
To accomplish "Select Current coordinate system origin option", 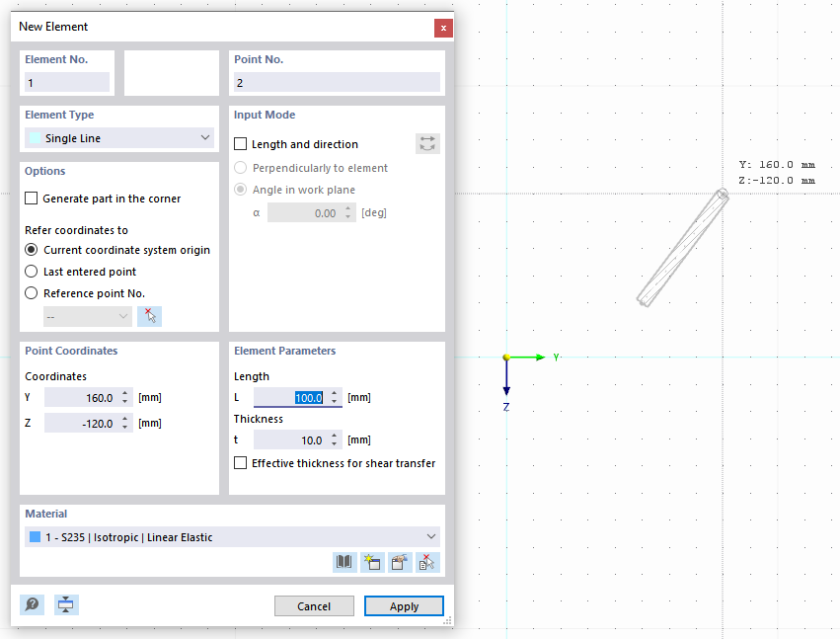I will tap(31, 250).
